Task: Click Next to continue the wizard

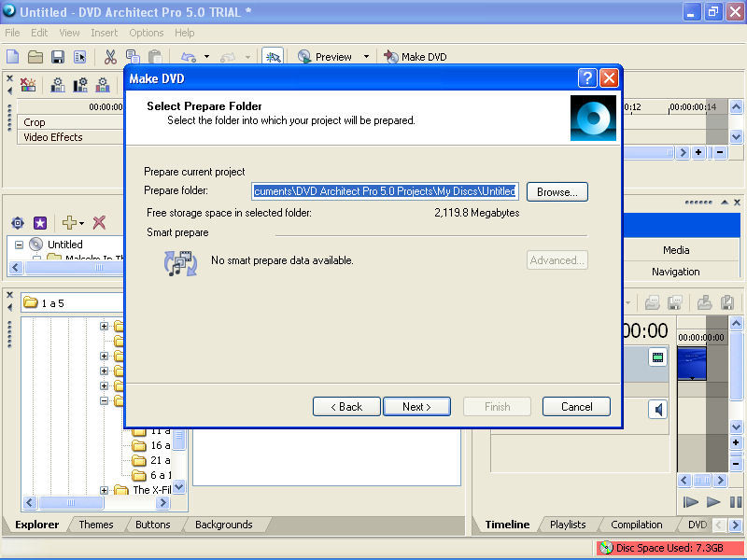Action: 416,407
